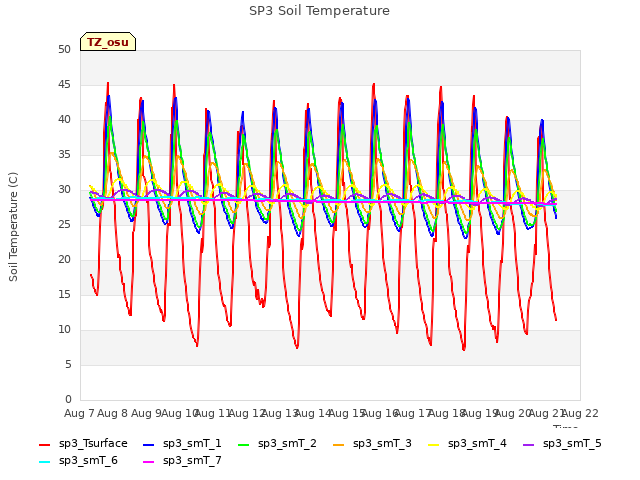Click the magenta sp3_smT_7 legend swatch
Image resolution: width=640 pixels, height=480 pixels.
click(x=149, y=462)
